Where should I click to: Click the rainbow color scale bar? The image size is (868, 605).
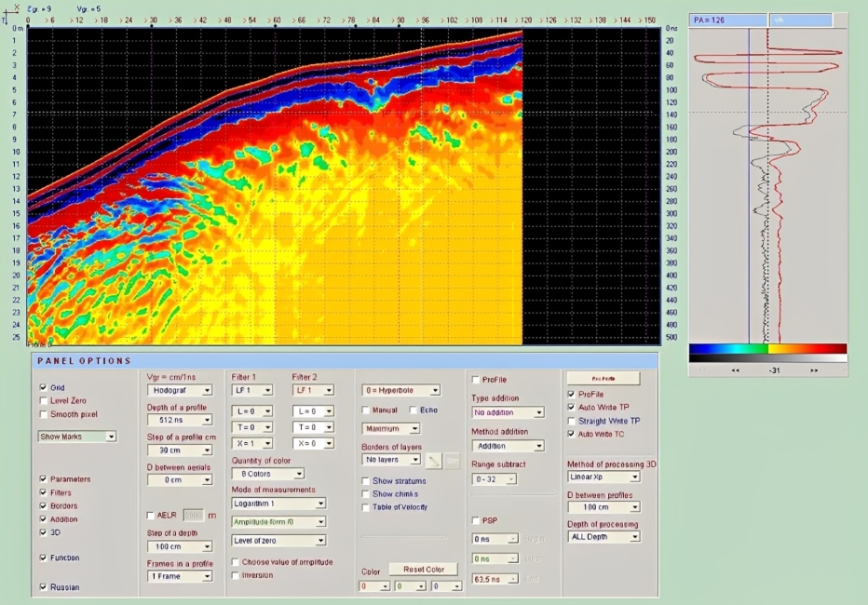click(x=767, y=348)
